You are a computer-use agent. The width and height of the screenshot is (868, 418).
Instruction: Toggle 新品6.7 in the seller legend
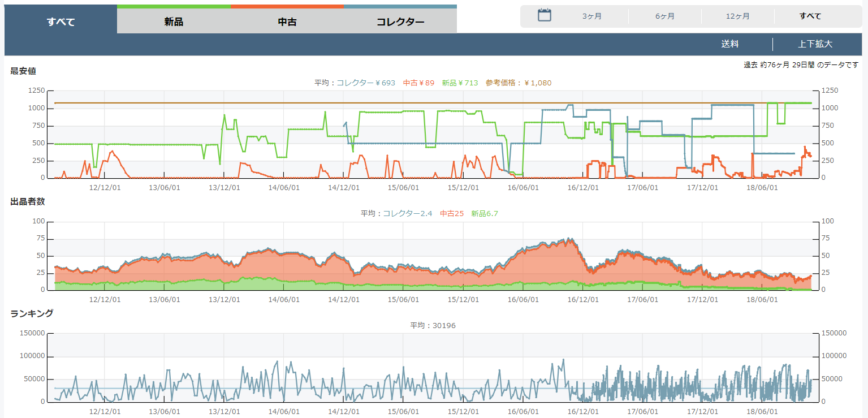[x=484, y=214]
